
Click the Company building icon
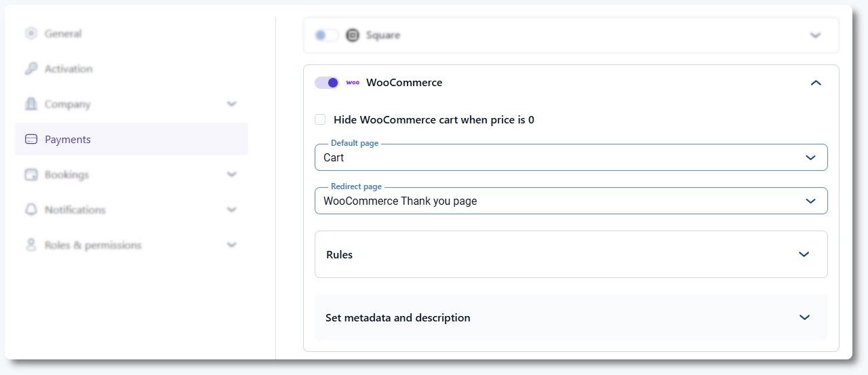[x=31, y=104]
